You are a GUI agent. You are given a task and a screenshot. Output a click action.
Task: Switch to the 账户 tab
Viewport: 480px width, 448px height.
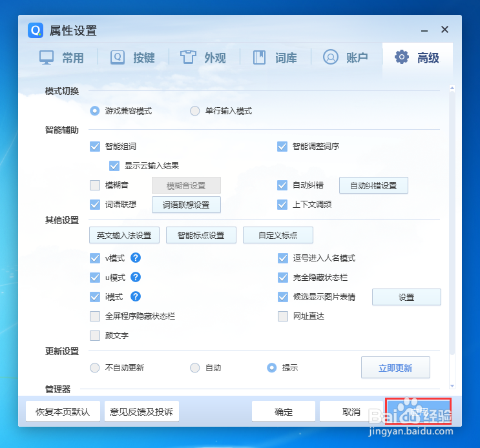pos(346,57)
